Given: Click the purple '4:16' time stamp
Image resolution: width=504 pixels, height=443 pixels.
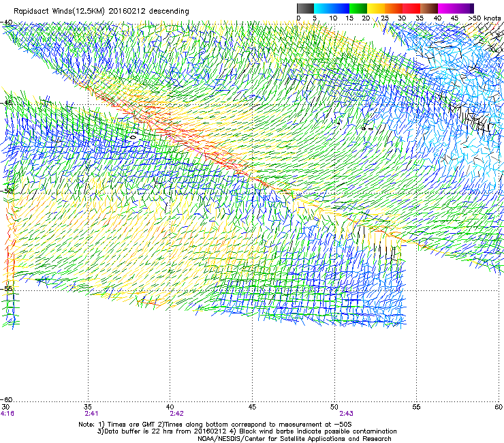Looking at the screenshot, I should tap(7, 414).
